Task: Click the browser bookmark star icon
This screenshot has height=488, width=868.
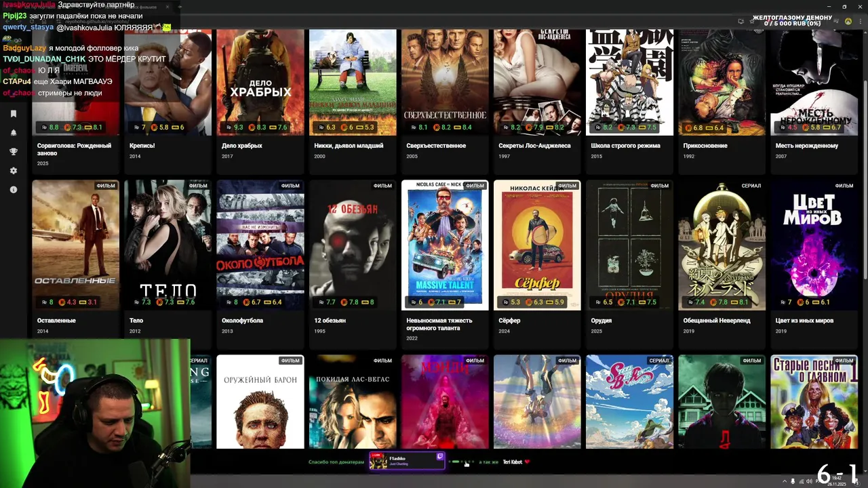Action: point(751,21)
